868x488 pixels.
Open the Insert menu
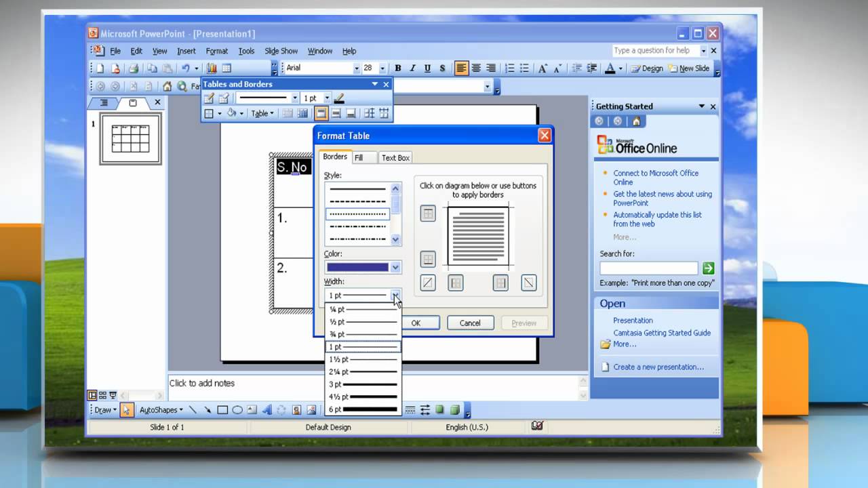(186, 51)
